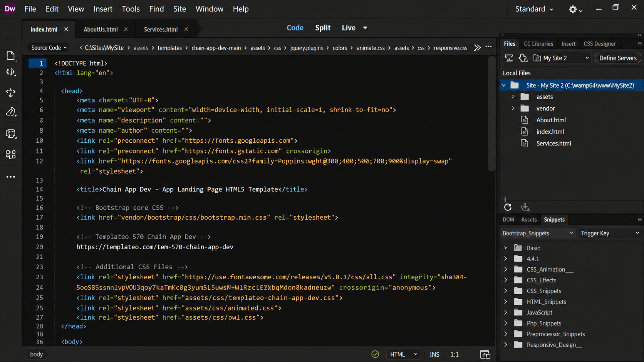Refresh the Files panel list
The width and height of the screenshot is (644, 362).
[x=508, y=207]
